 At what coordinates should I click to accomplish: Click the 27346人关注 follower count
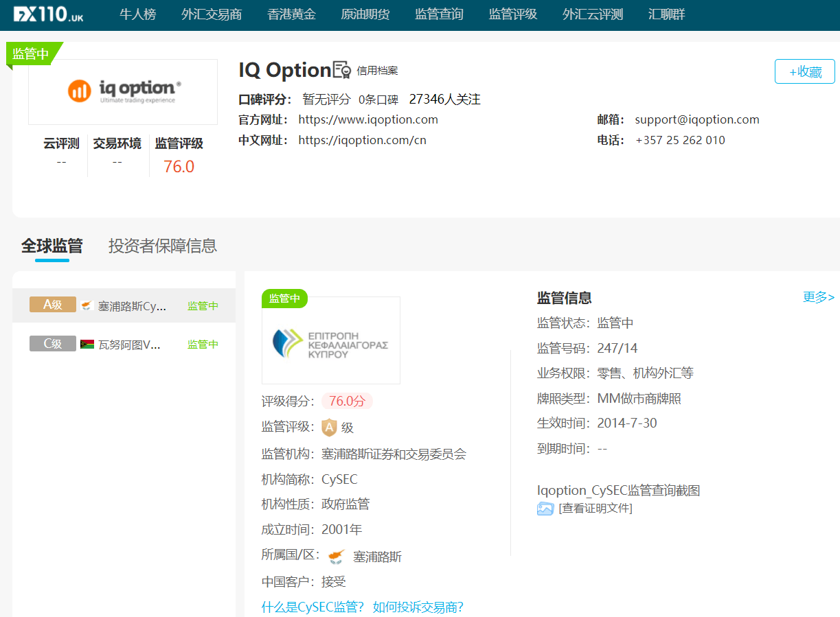coord(444,100)
